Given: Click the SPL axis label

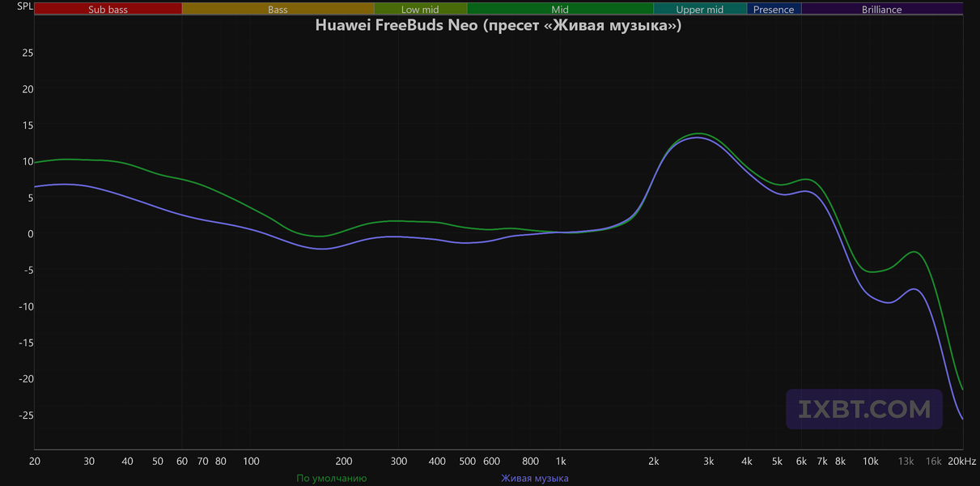Looking at the screenshot, I should [25, 7].
